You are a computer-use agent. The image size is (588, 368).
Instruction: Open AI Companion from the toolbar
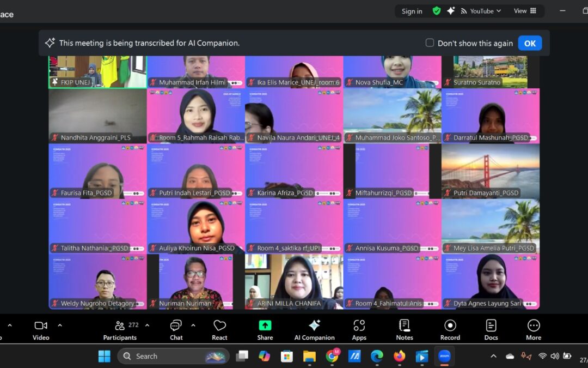click(314, 330)
